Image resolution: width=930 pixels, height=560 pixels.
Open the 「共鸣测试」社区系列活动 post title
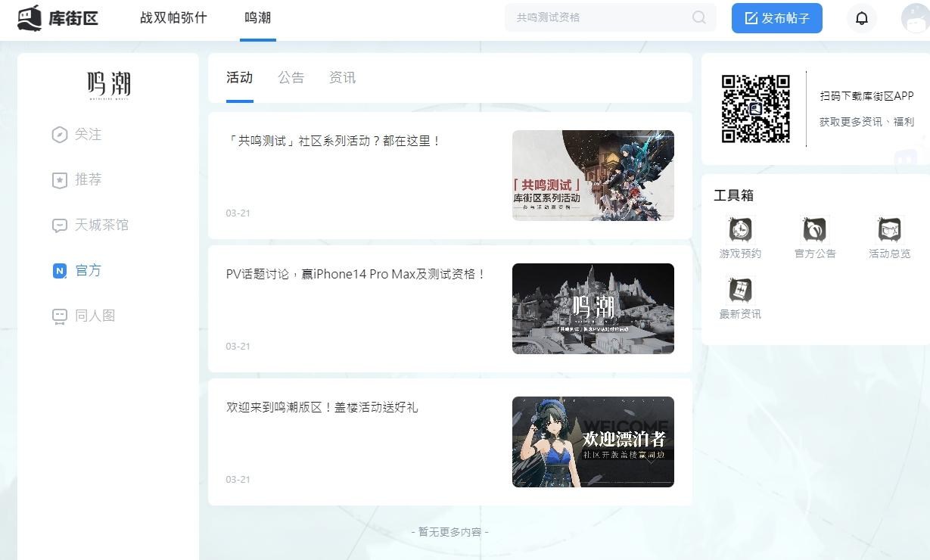(x=334, y=141)
